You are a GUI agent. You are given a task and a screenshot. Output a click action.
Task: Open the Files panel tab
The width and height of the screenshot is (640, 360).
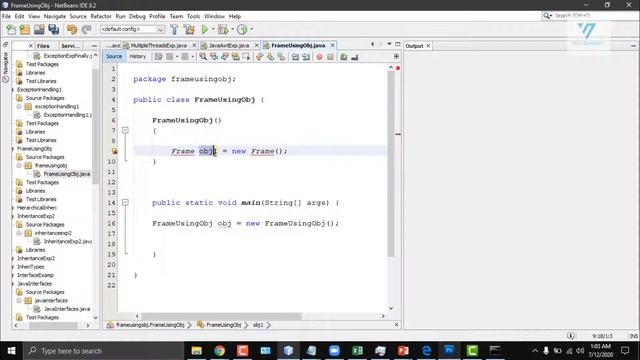click(x=43, y=46)
